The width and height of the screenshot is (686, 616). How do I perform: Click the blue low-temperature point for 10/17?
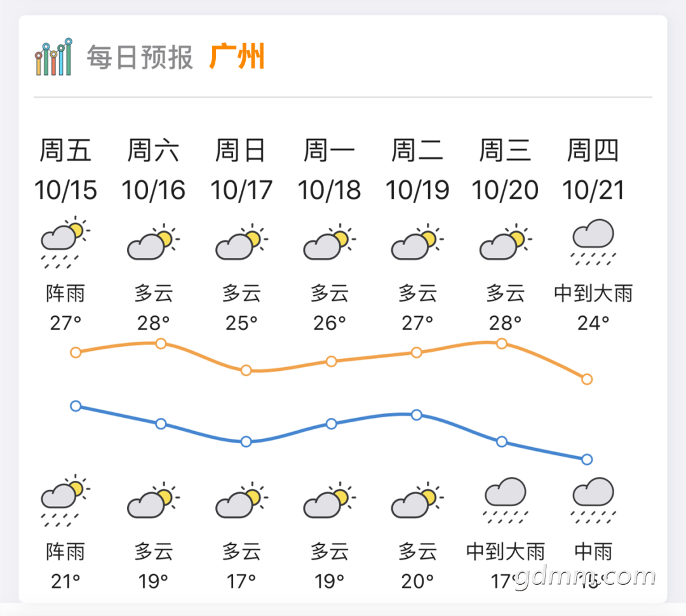(246, 441)
